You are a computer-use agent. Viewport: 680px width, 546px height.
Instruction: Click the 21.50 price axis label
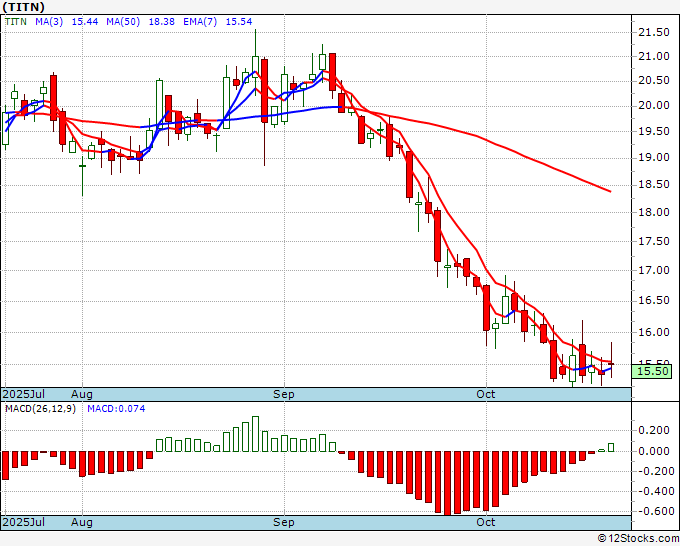654,33
